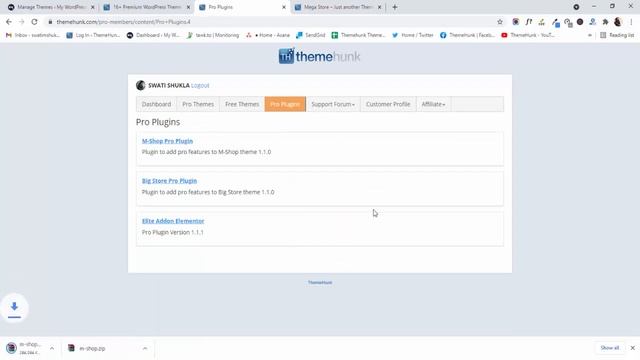This screenshot has height=360, width=640.
Task: Open the Free Themes menu tab
Action: (x=242, y=104)
